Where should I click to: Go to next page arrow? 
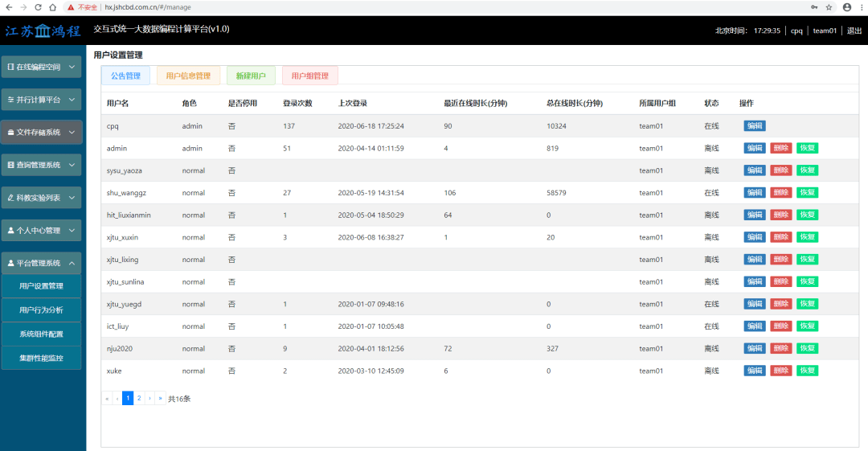click(x=149, y=399)
